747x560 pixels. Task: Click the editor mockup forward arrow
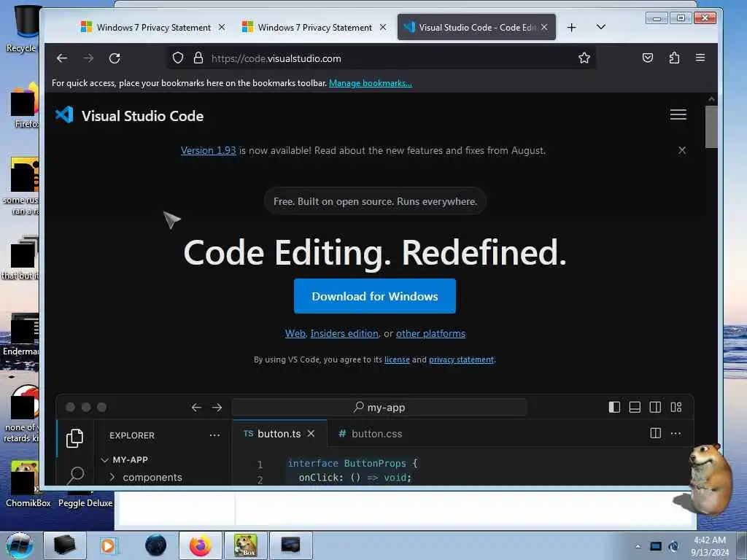tap(217, 408)
